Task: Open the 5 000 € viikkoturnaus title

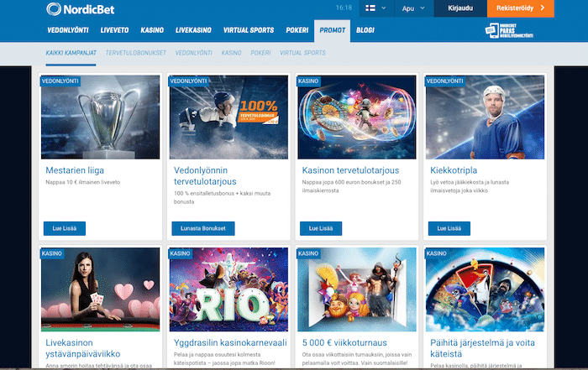Action: tap(344, 342)
